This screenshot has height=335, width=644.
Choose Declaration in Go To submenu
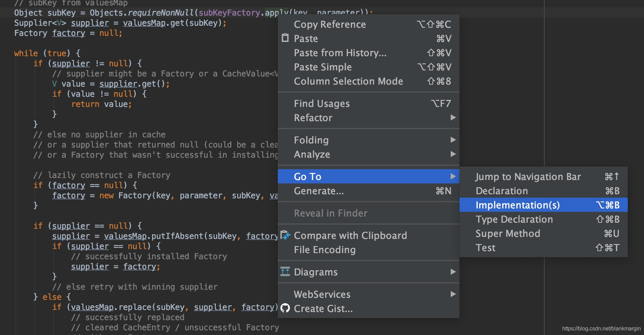pyautogui.click(x=543, y=191)
